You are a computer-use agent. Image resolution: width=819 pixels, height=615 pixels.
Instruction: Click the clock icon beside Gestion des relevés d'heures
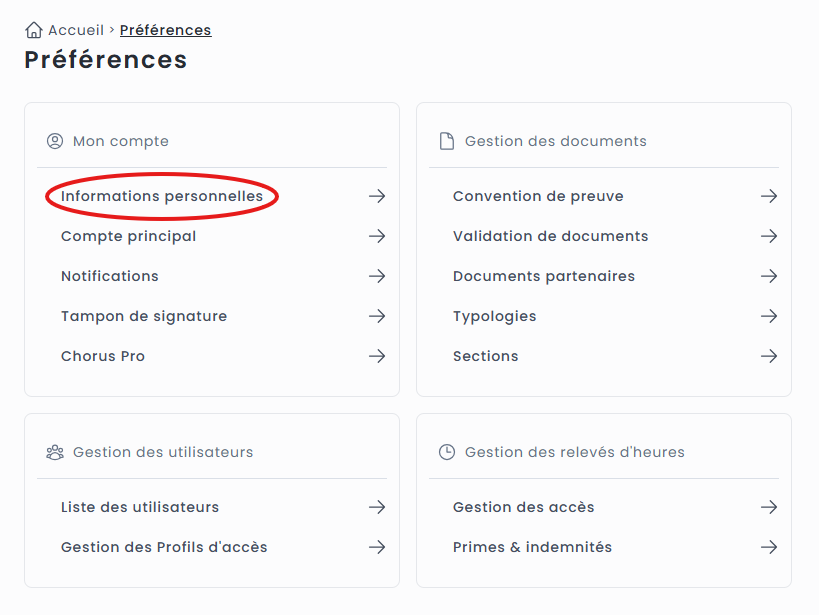447,452
